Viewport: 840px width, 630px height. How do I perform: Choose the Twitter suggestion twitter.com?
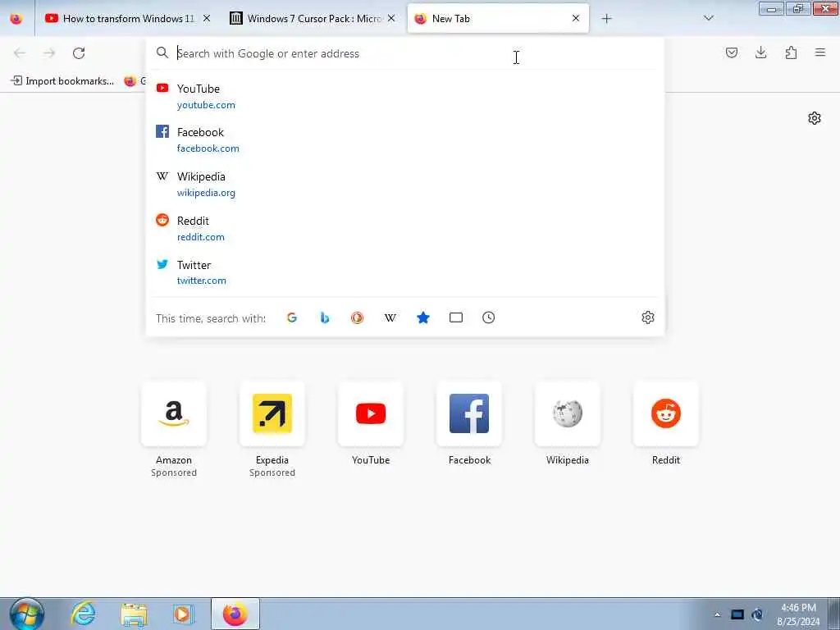pos(404,272)
